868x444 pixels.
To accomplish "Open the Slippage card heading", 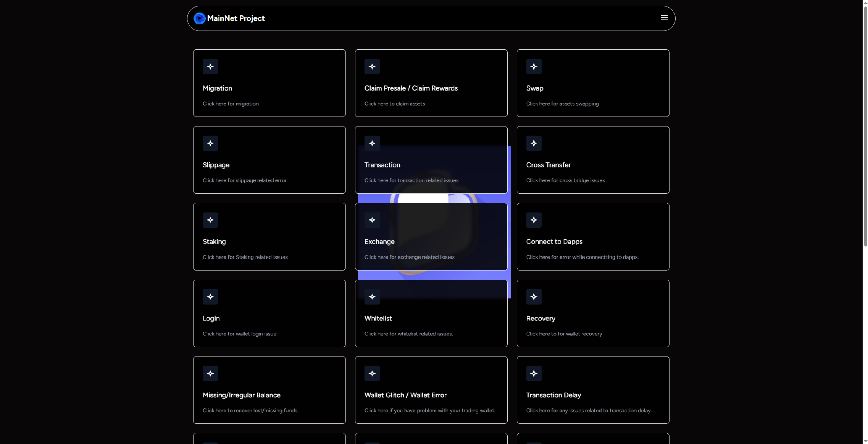I will [216, 165].
